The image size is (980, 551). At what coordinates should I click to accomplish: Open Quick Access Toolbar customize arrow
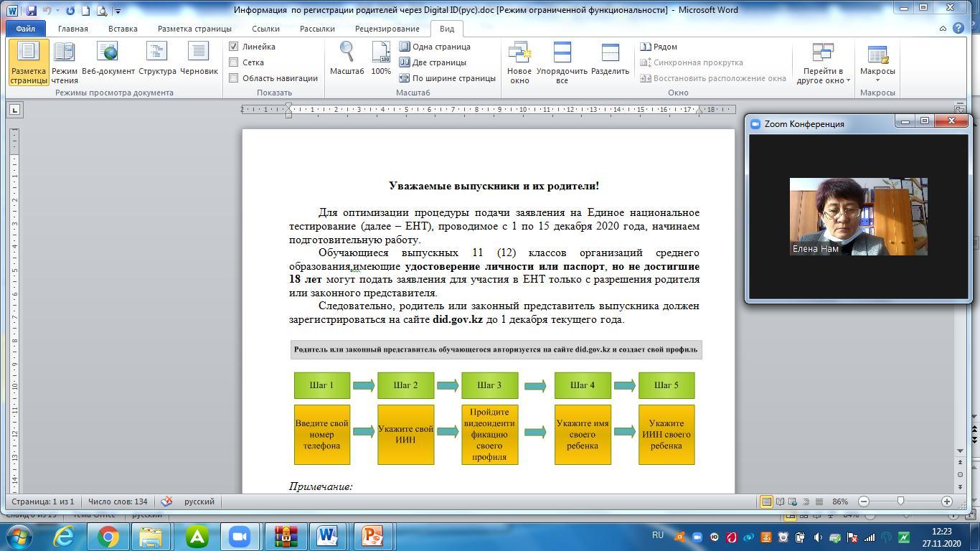pyautogui.click(x=118, y=11)
